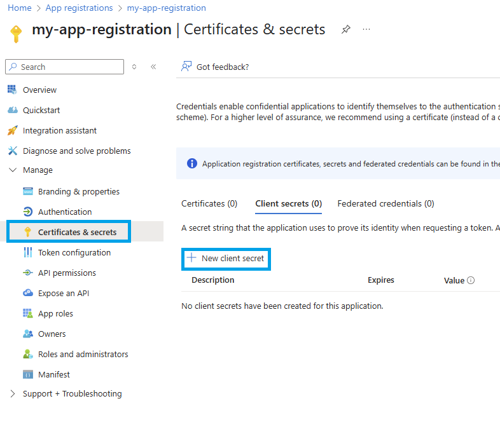Click New client secret button
The width and height of the screenshot is (500, 448).
pos(226,259)
